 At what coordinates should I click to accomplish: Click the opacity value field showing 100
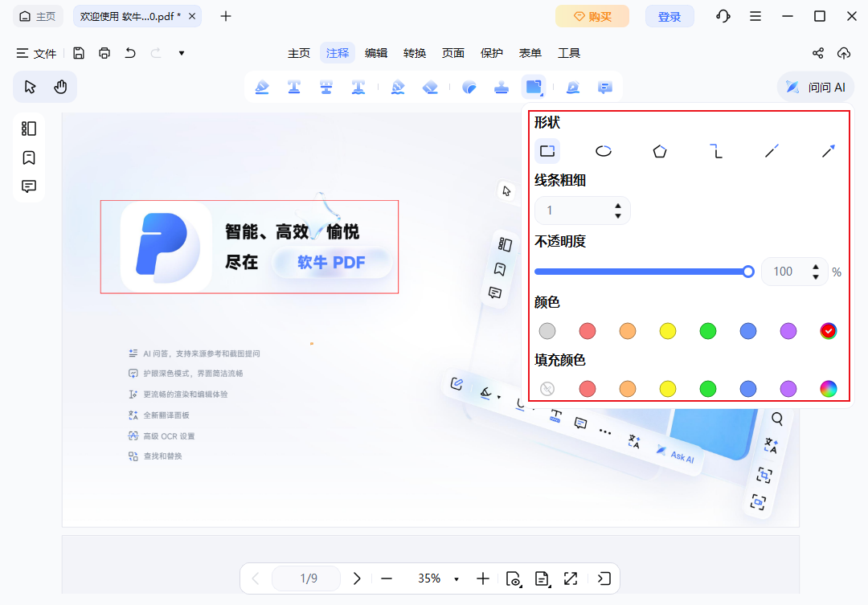point(794,272)
